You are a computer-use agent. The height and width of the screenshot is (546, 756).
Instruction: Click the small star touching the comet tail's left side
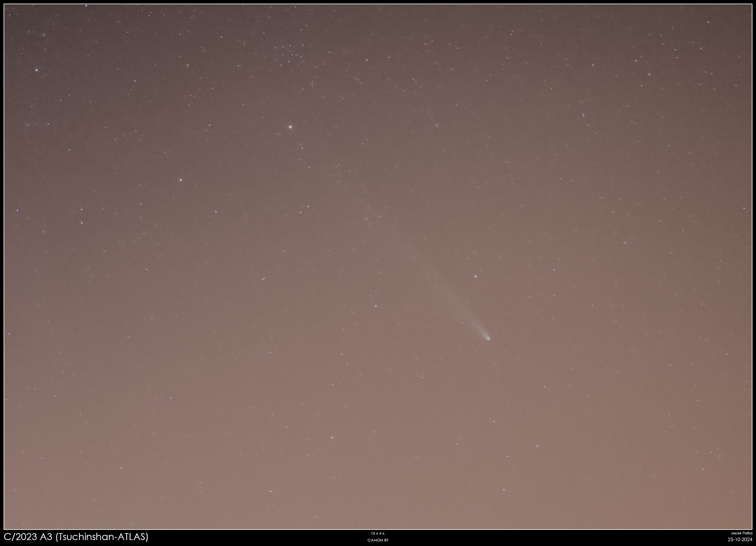click(463, 323)
